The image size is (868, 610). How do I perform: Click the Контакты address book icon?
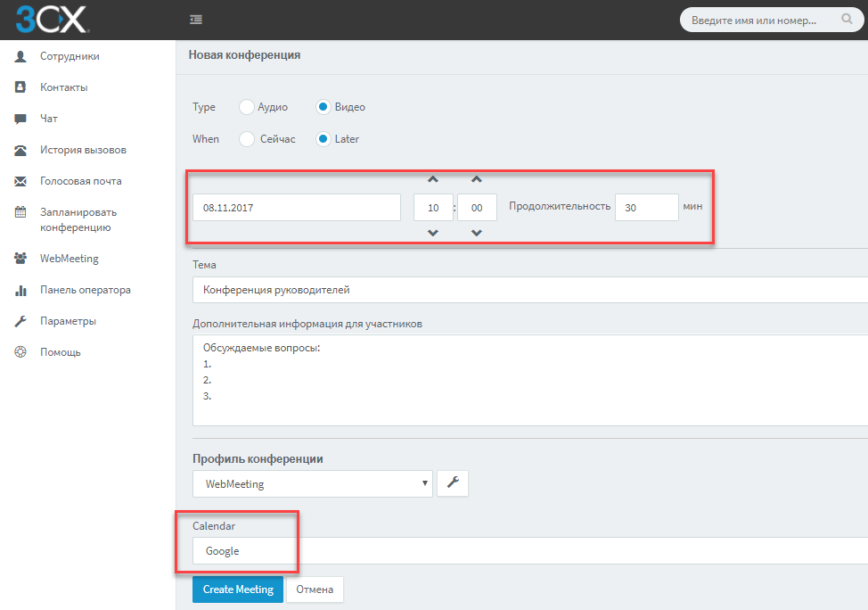pyautogui.click(x=20, y=87)
